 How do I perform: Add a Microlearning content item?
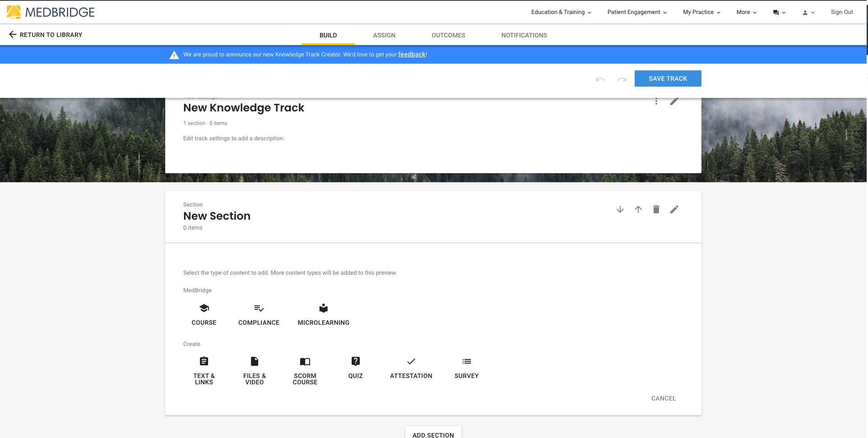324,314
